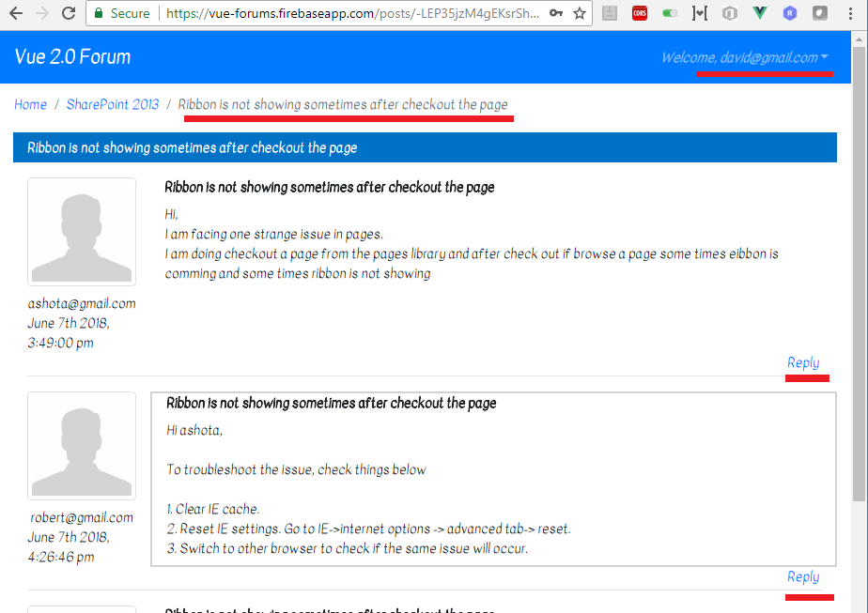Open the Vue devtools extension icon
Screen dimensions: 868x613
(x=760, y=13)
